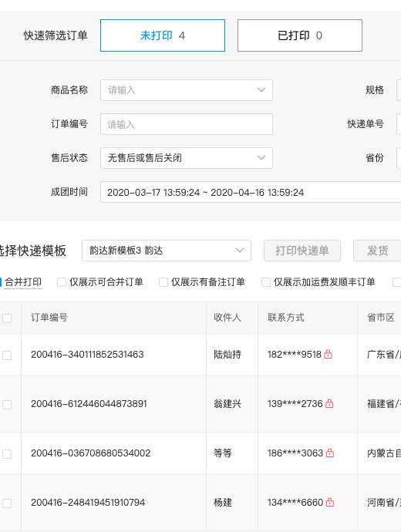Click recipient name 翁建兴
401x532 pixels.
(227, 404)
